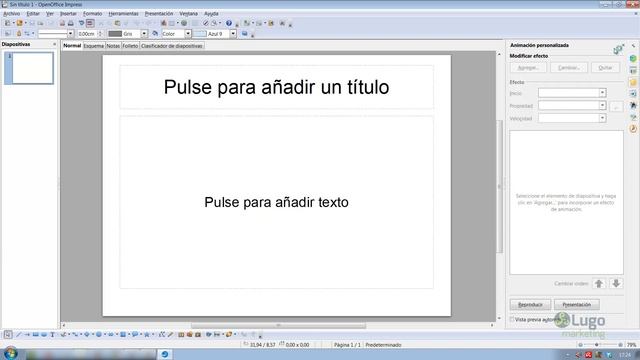
Task: Open the Insertar menu
Action: [68, 13]
